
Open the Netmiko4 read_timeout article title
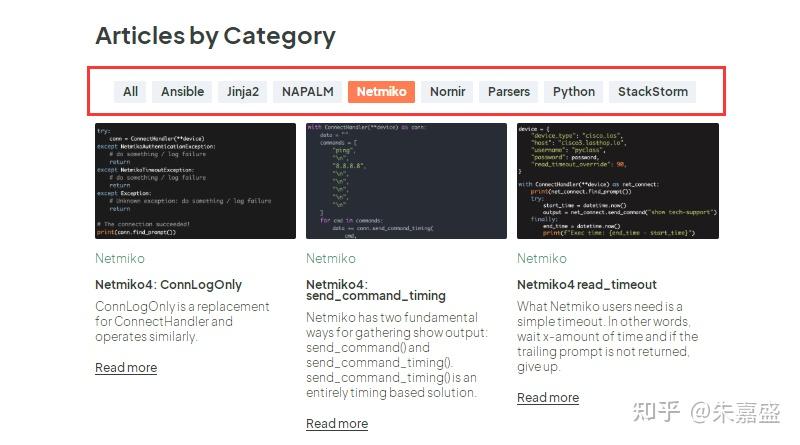(587, 285)
